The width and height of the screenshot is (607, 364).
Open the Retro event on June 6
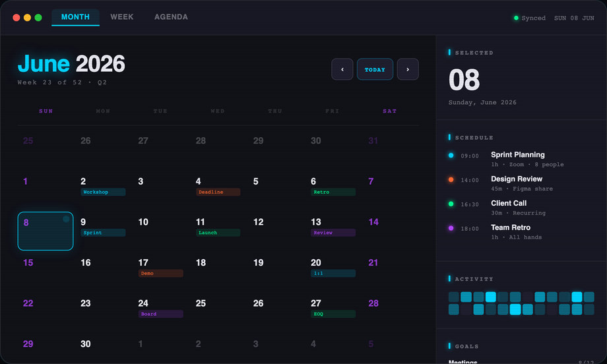(333, 192)
